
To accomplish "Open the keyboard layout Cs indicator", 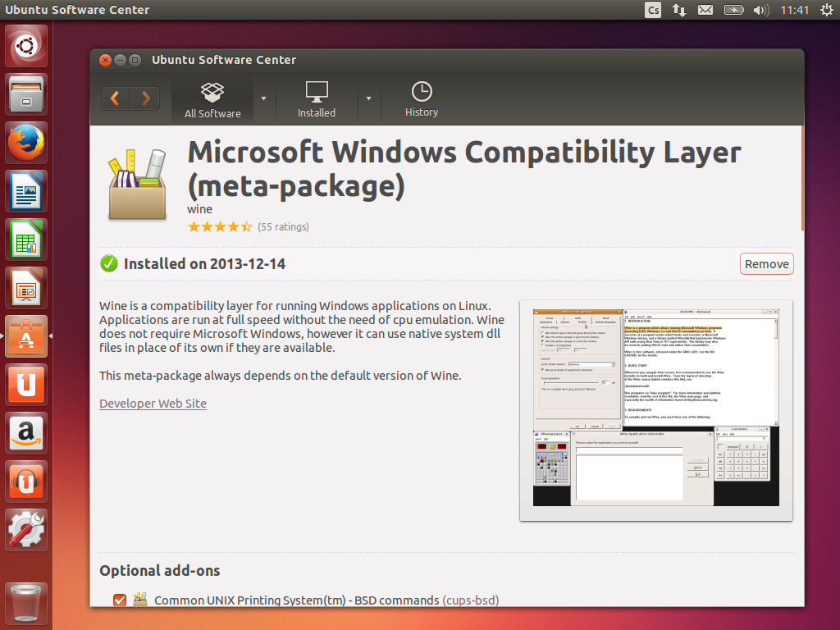I will click(653, 10).
